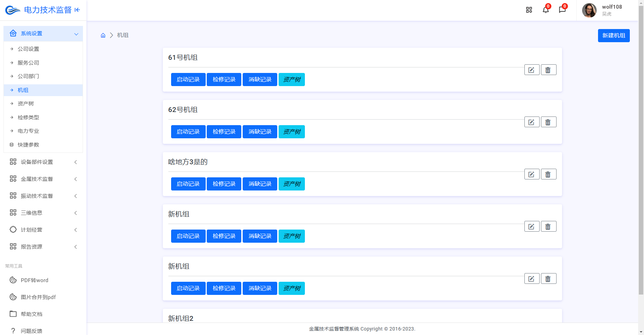Image resolution: width=644 pixels, height=335 pixels.
Task: Click the 问题反馈 question mark icon
Action: (x=13, y=331)
